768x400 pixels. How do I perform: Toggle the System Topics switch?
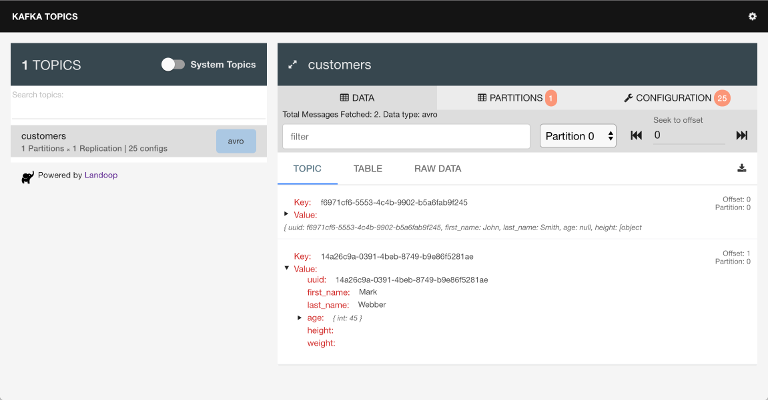[173, 65]
